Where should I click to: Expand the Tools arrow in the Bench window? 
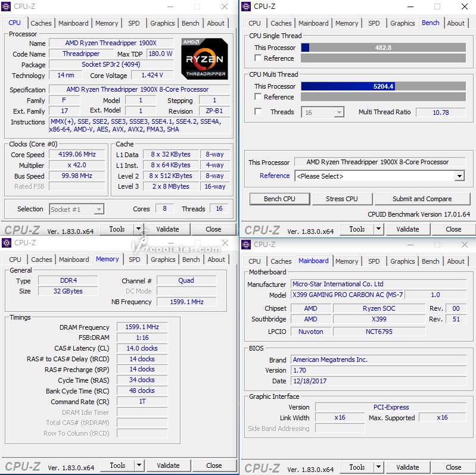click(x=378, y=229)
